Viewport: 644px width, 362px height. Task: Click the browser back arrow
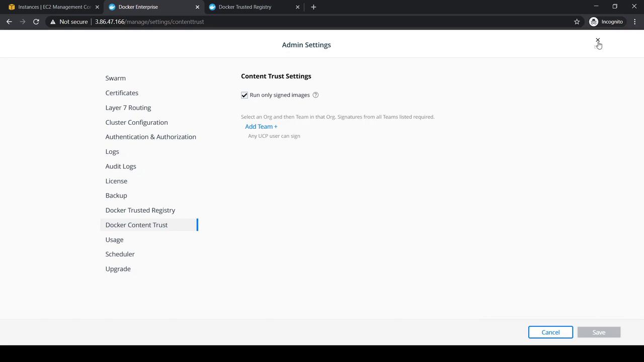tap(9, 22)
